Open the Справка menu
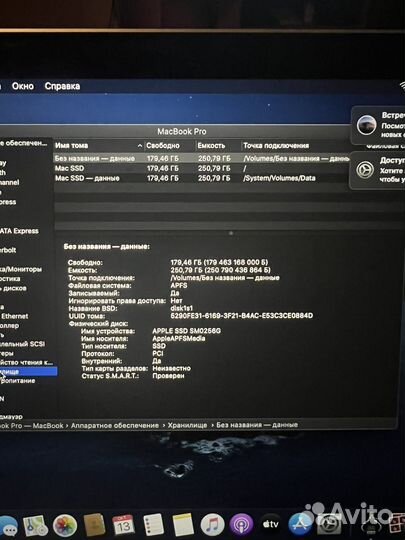The width and height of the screenshot is (405, 540). [x=62, y=86]
